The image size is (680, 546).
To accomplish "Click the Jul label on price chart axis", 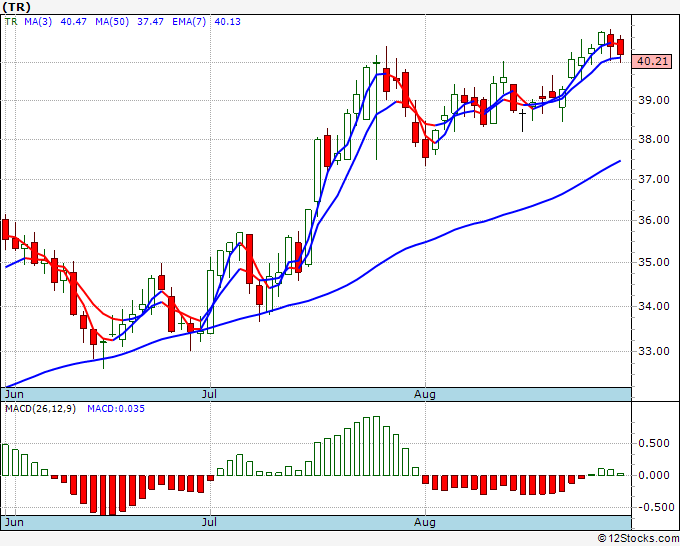I will pos(209,394).
